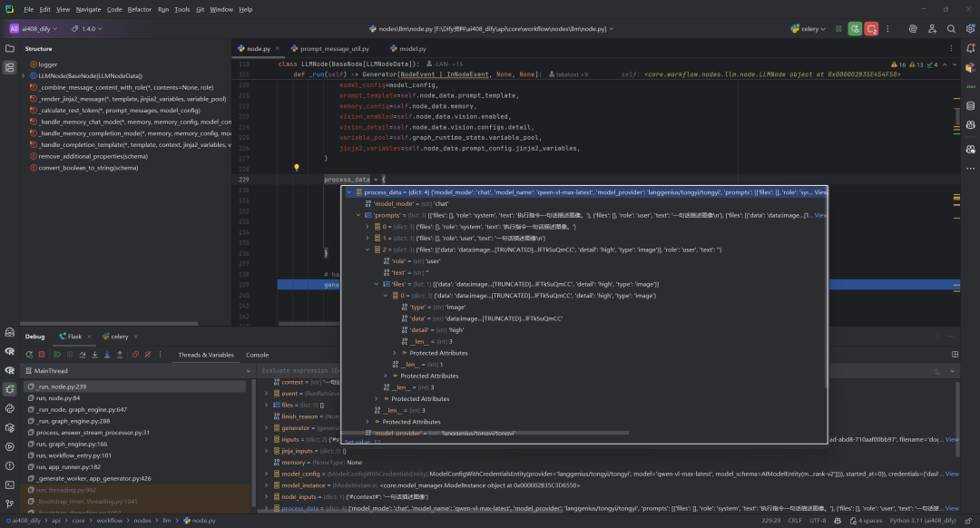Click the yellow intention light bulb in the editor
This screenshot has width=980, height=528.
(296, 168)
